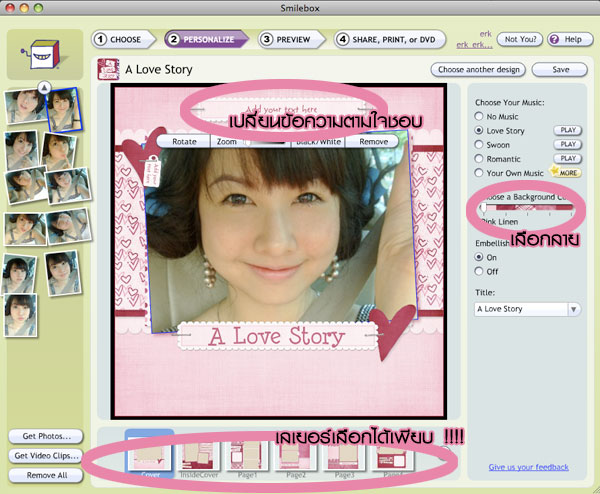
Task: Click the Help question mark button
Action: click(566, 39)
